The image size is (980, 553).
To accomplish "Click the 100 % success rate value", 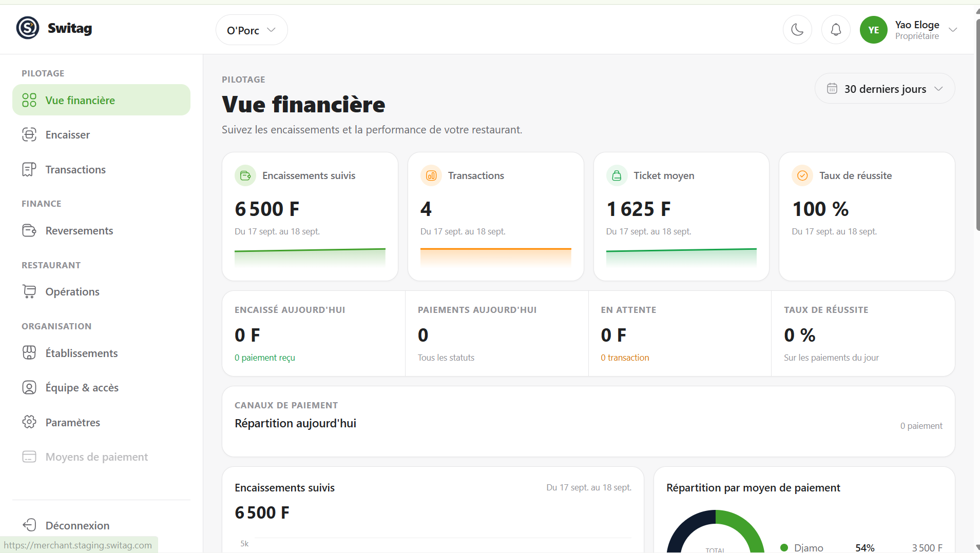I will tap(820, 209).
